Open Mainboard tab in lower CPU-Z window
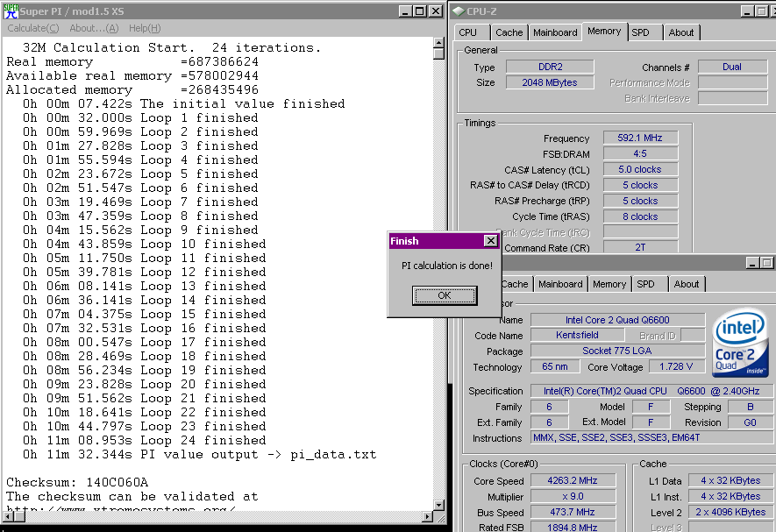Image resolution: width=776 pixels, height=532 pixels. [x=560, y=284]
